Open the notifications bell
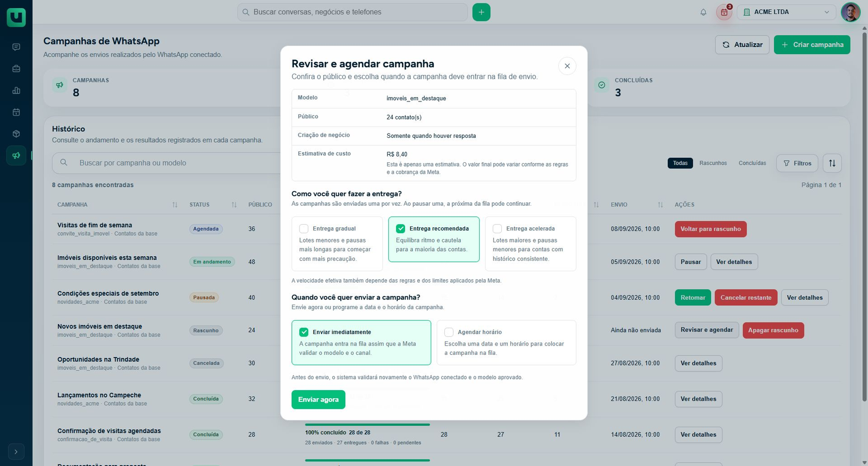 [x=703, y=12]
